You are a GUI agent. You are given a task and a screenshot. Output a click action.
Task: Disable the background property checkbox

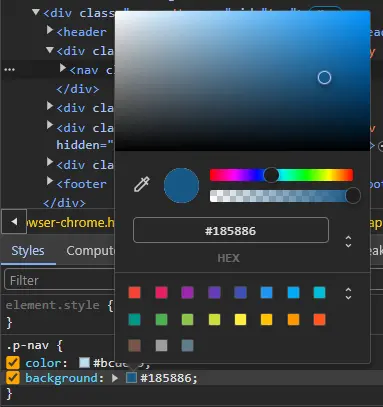click(x=13, y=378)
